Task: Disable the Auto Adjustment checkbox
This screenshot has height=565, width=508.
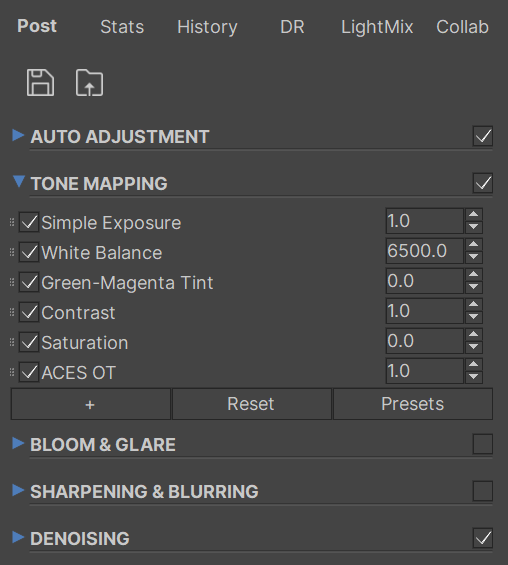Action: point(483,136)
